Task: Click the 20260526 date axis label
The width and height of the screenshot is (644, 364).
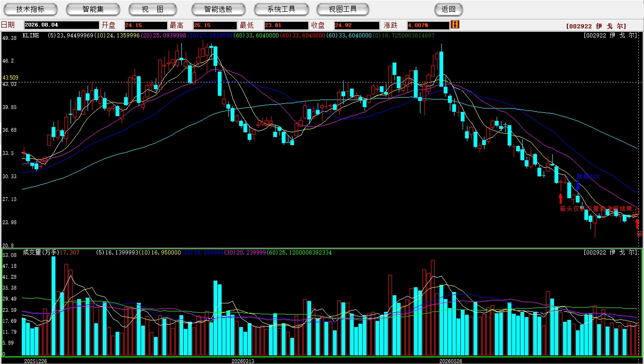Action: coord(451,361)
